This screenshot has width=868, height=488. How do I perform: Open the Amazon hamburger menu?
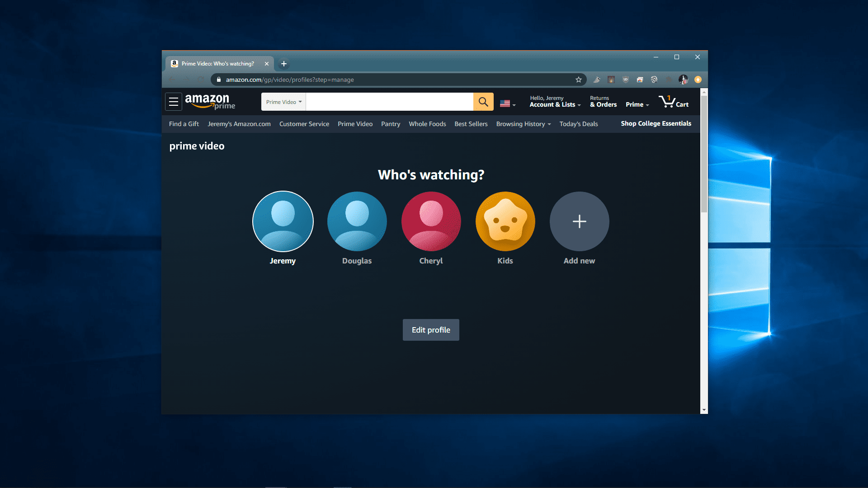point(174,102)
